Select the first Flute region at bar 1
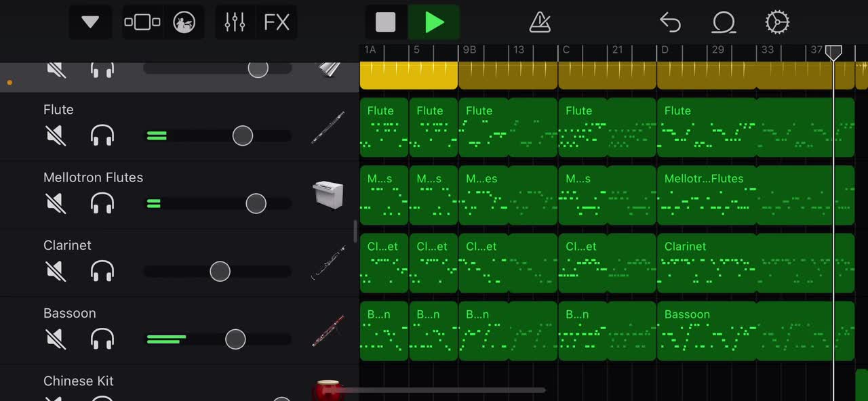This screenshot has width=868, height=401. click(384, 127)
